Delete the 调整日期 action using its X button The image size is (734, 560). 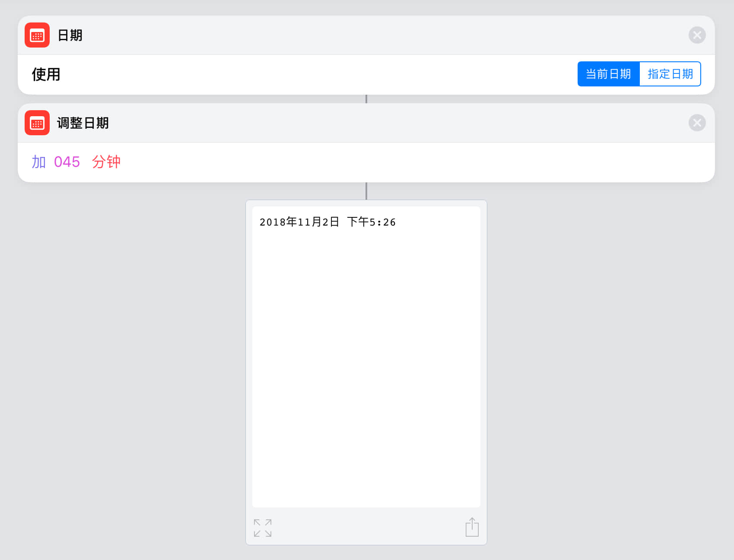point(697,123)
